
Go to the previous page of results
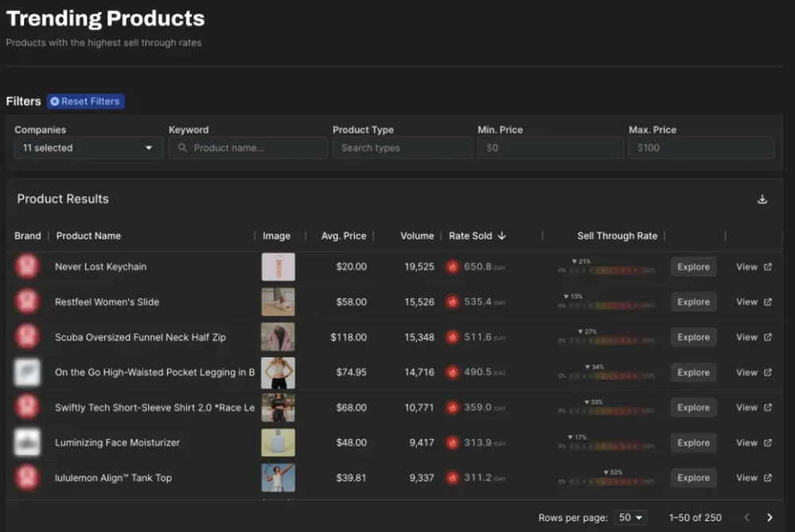[x=747, y=518]
